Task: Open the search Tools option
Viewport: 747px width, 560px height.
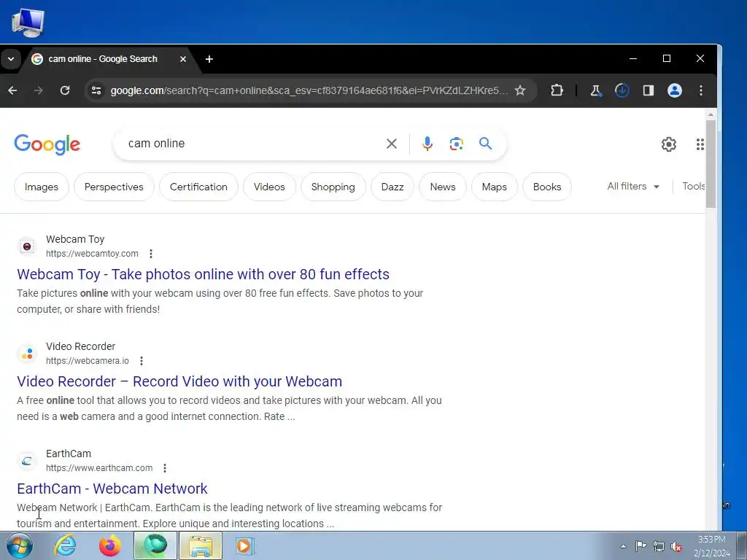Action: coord(694,186)
